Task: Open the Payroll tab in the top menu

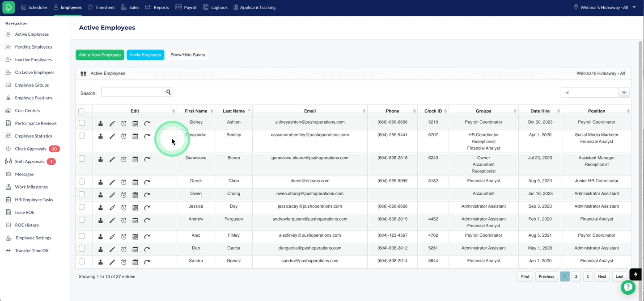Action: 186,7
